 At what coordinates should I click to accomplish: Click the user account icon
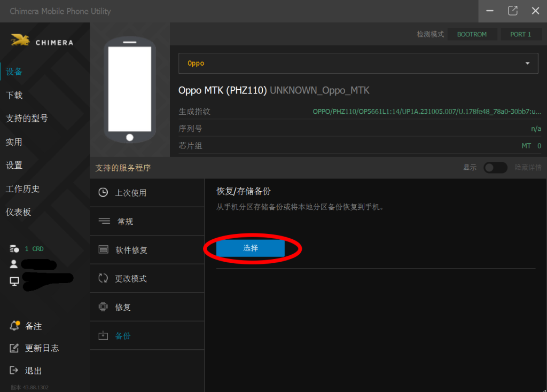click(x=13, y=264)
